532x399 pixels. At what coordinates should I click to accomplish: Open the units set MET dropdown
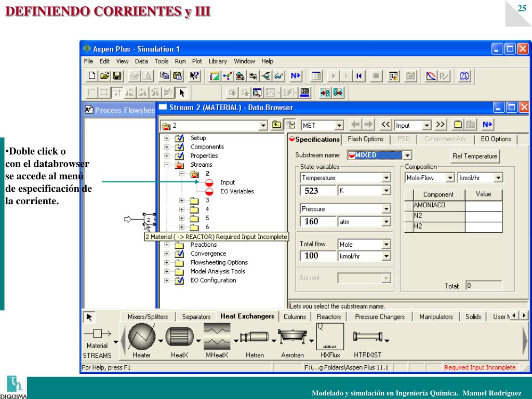coord(339,126)
